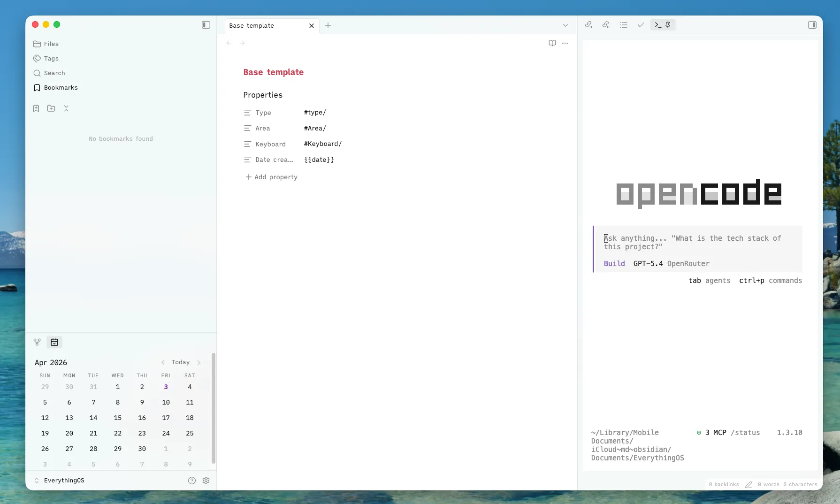Open the graph view in bottom panel
This screenshot has height=504, width=840.
pos(37,342)
